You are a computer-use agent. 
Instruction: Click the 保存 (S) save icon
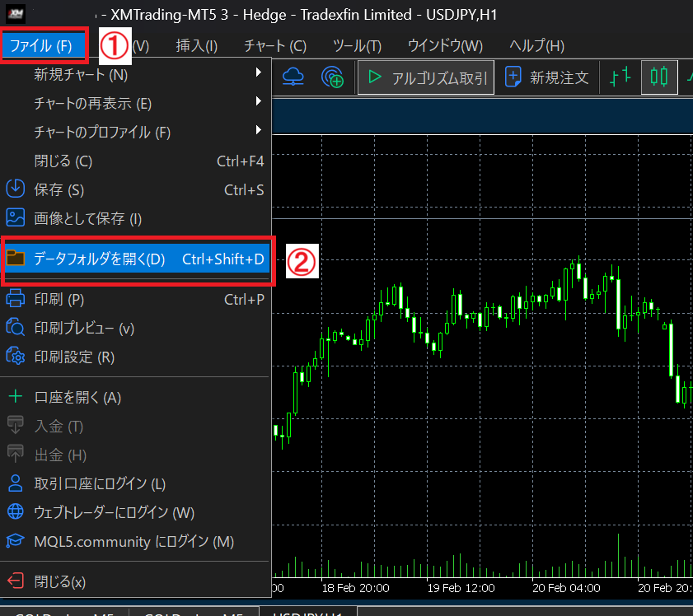(16, 189)
